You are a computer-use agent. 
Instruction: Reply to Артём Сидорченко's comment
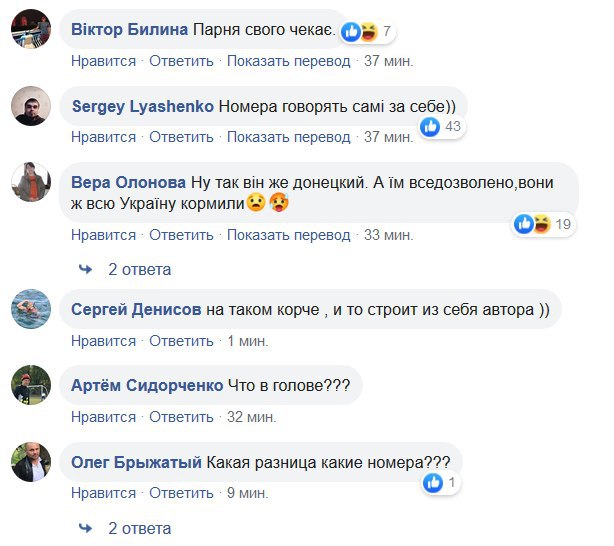tap(181, 417)
